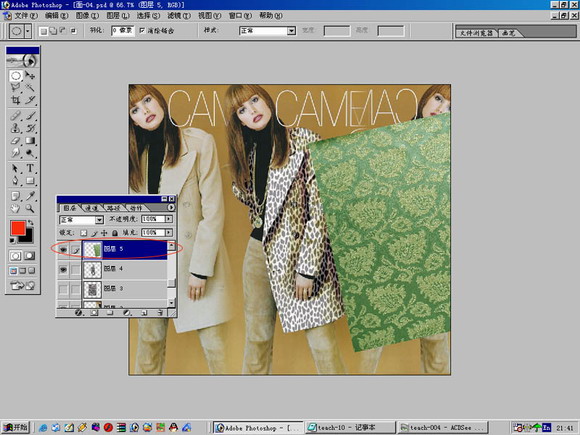Open the Select menu
Viewport: 580px width, 435px height.
tap(148, 16)
